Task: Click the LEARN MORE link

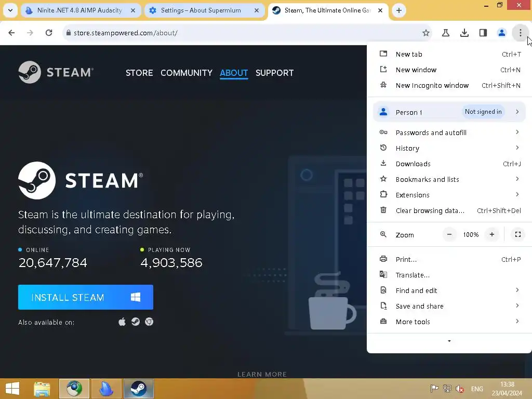Action: [x=262, y=374]
